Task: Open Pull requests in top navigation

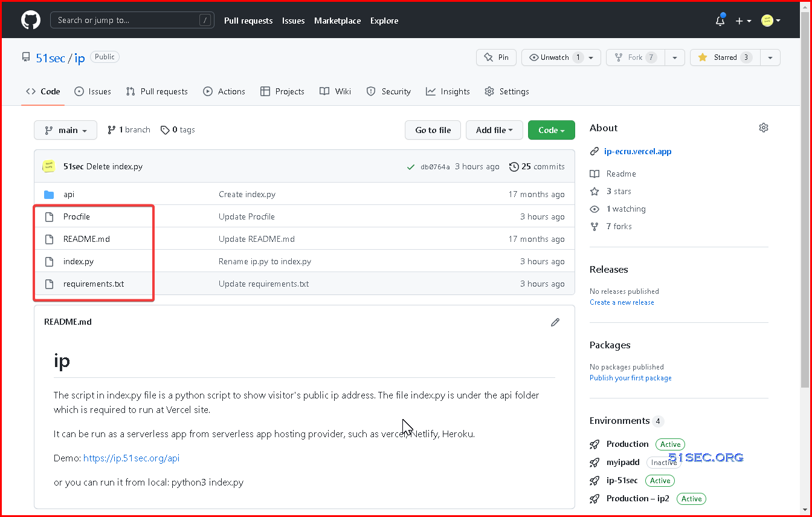Action: [x=248, y=21]
